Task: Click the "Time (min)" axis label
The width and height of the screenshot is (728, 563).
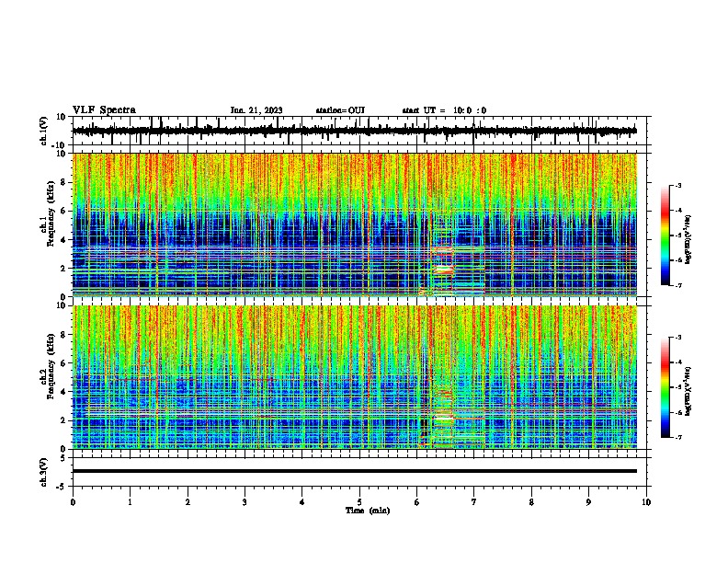Action: (x=368, y=511)
